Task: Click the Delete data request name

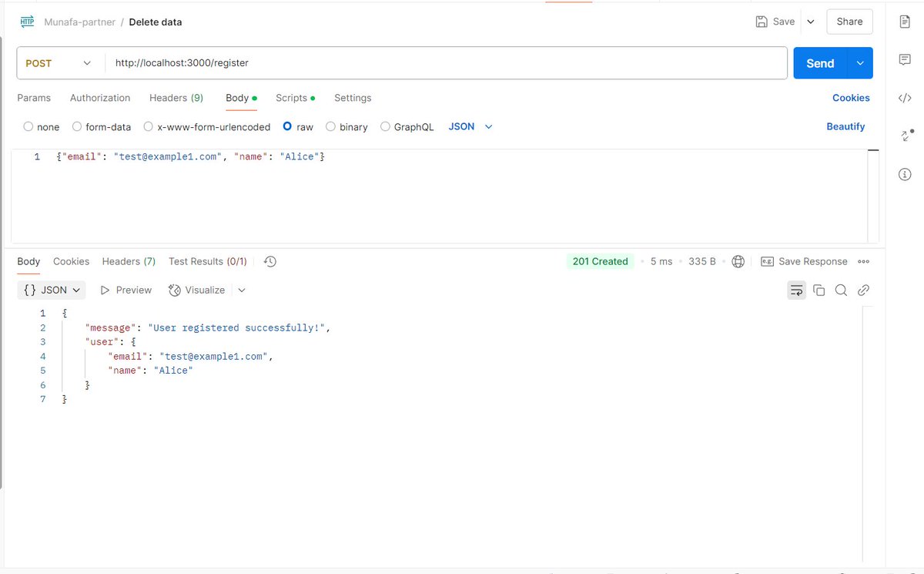Action: pos(156,22)
